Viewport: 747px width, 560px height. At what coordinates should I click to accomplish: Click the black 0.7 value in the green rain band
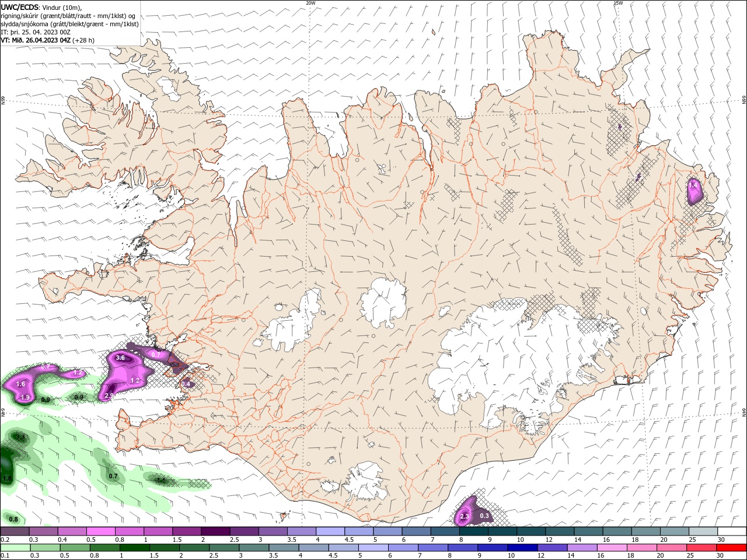pos(113,476)
